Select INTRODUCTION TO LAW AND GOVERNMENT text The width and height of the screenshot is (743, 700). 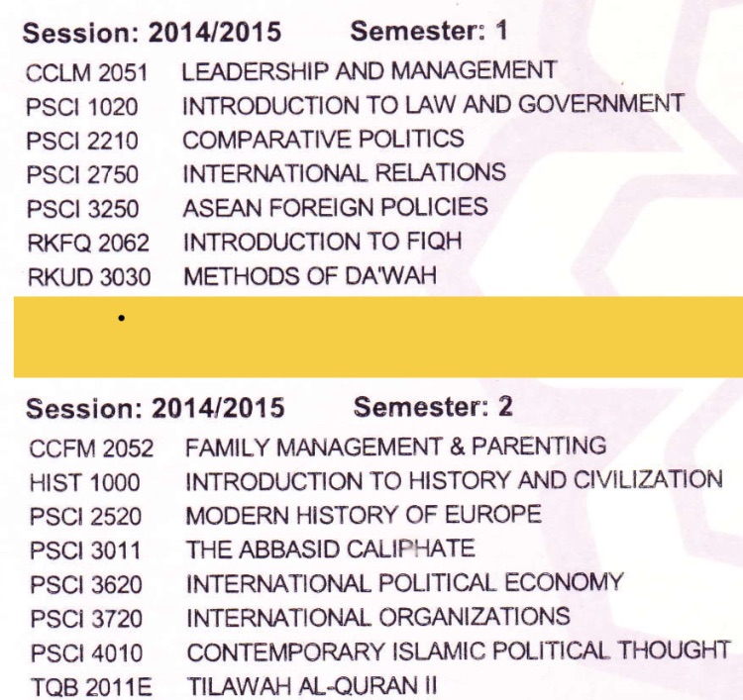click(x=433, y=104)
